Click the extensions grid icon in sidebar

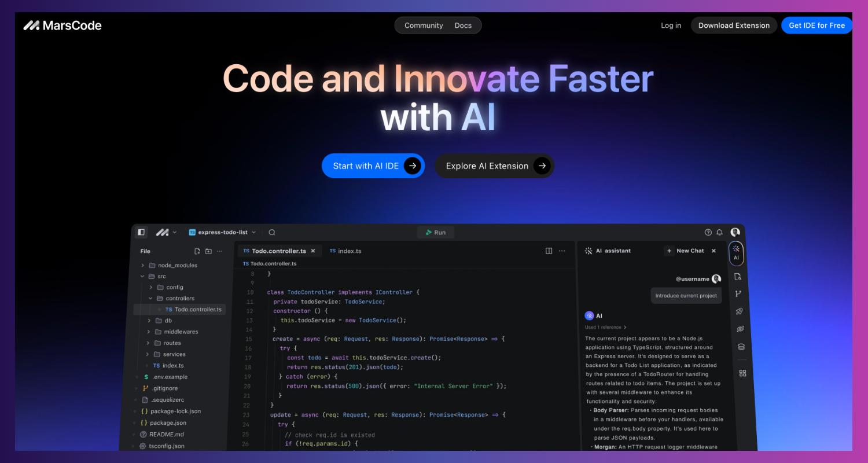tap(742, 373)
